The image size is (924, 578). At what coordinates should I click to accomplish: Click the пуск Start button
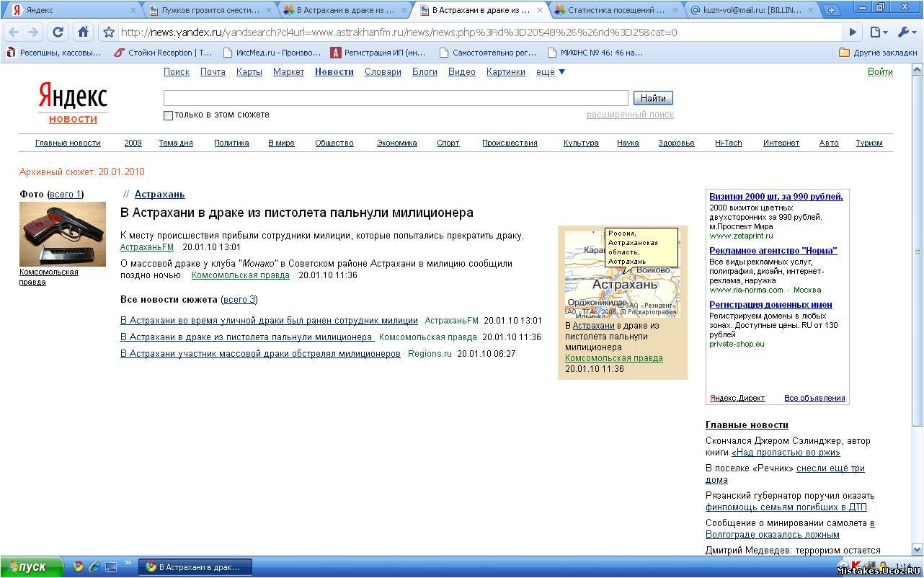click(x=32, y=566)
